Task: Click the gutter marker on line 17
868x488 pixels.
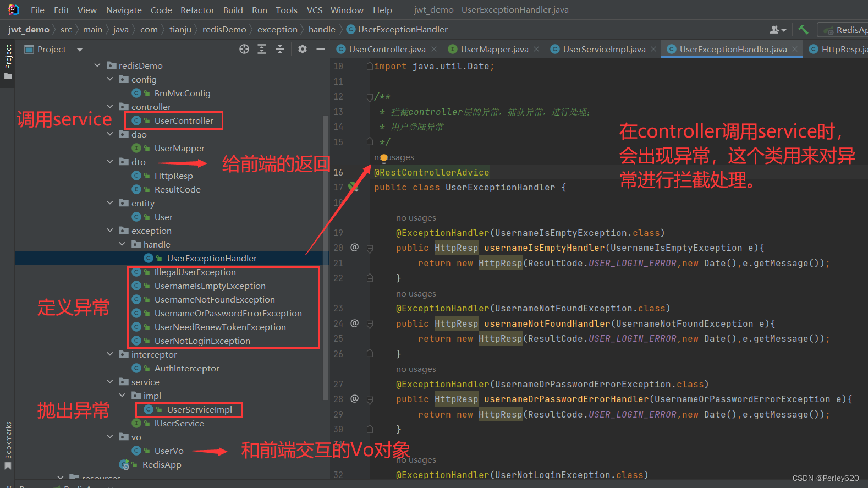Action: (354, 187)
